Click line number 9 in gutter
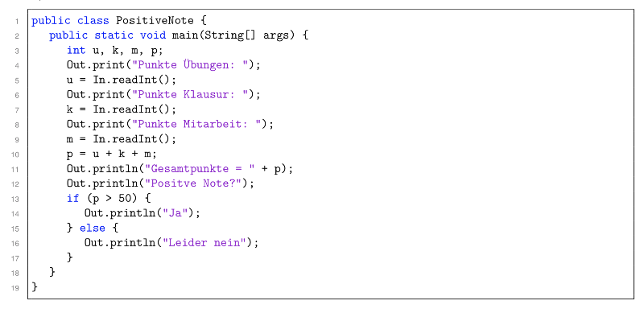644x309 pixels. point(17,139)
